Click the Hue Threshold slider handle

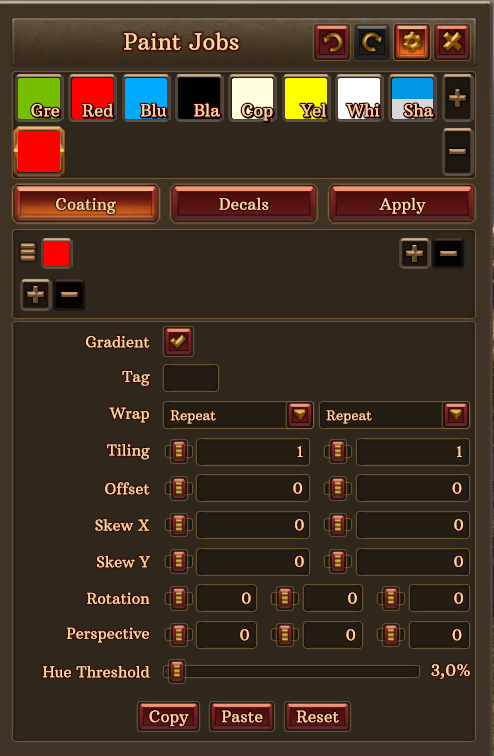pyautogui.click(x=177, y=671)
